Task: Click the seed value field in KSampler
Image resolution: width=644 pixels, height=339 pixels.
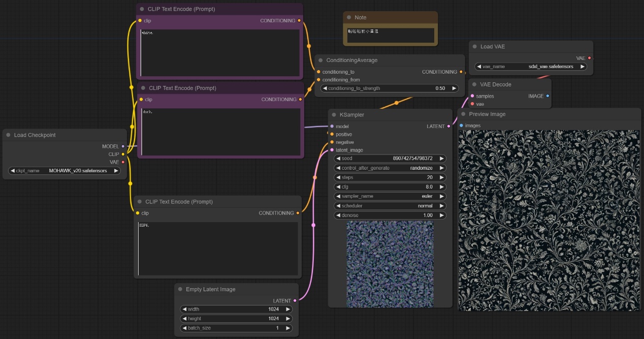Action: click(x=390, y=159)
